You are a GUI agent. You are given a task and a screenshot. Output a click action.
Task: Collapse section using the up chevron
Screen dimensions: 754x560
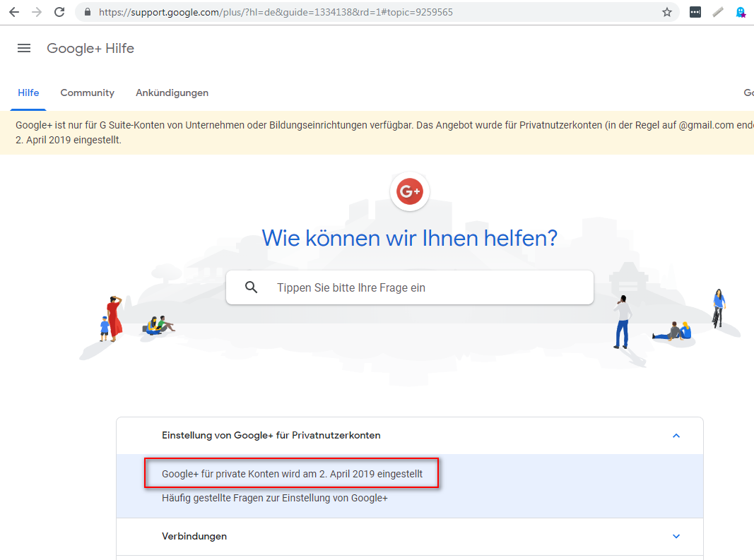tap(676, 436)
